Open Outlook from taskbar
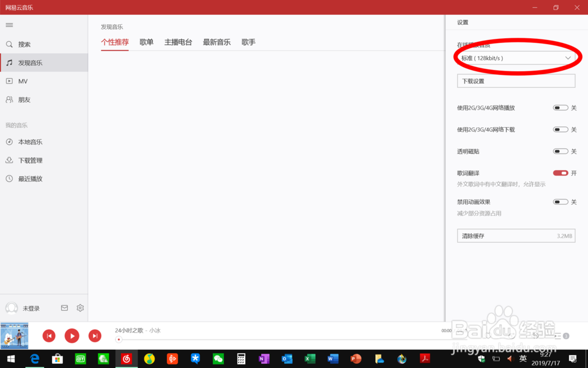This screenshot has height=368, width=588. (287, 359)
